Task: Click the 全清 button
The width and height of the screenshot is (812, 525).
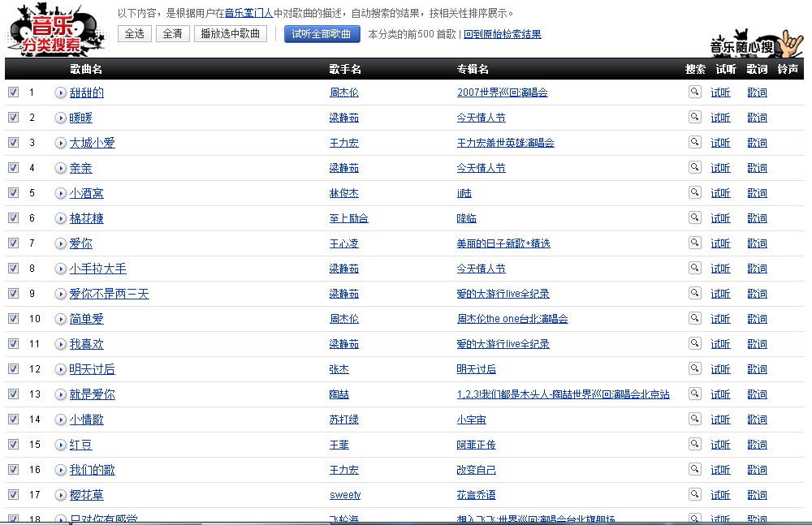Action: [x=172, y=33]
